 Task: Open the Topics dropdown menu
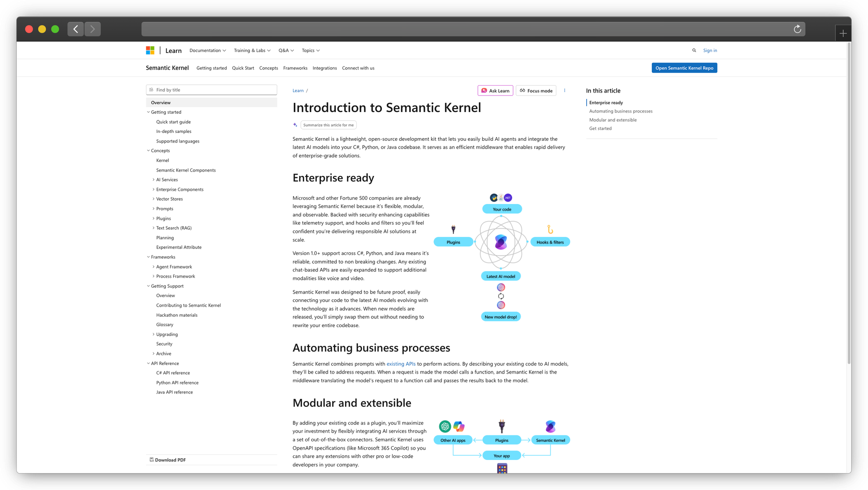pyautogui.click(x=311, y=50)
